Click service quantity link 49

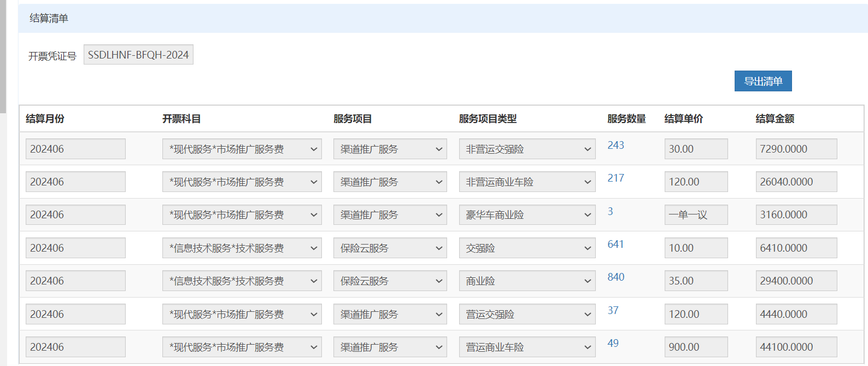click(613, 343)
